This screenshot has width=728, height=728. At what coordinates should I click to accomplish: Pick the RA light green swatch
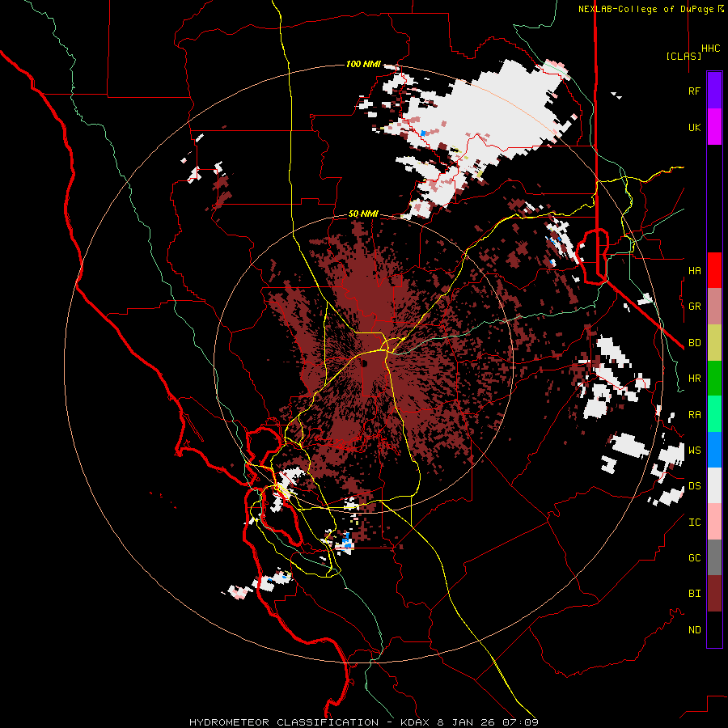(714, 414)
